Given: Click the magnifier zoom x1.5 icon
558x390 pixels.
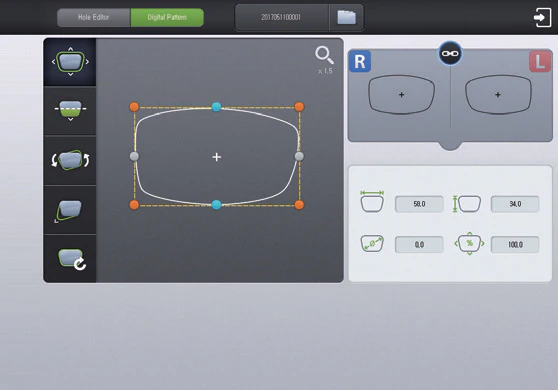Looking at the screenshot, I should (324, 60).
